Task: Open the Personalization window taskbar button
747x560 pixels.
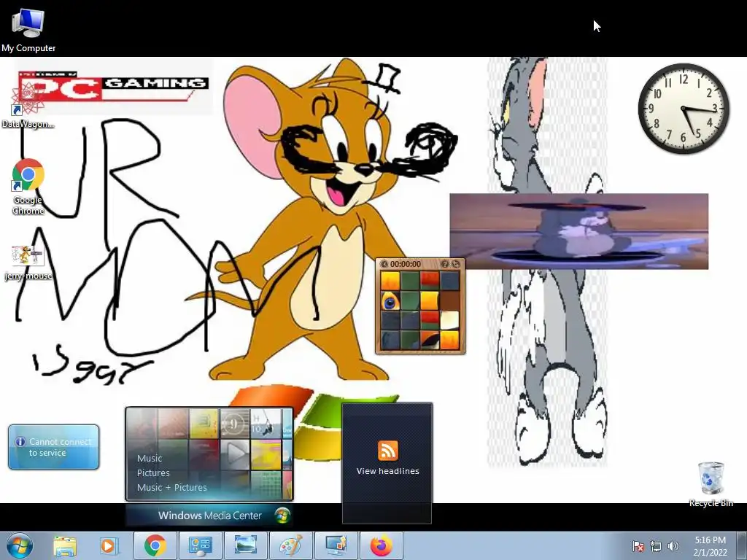Action: coord(336,545)
